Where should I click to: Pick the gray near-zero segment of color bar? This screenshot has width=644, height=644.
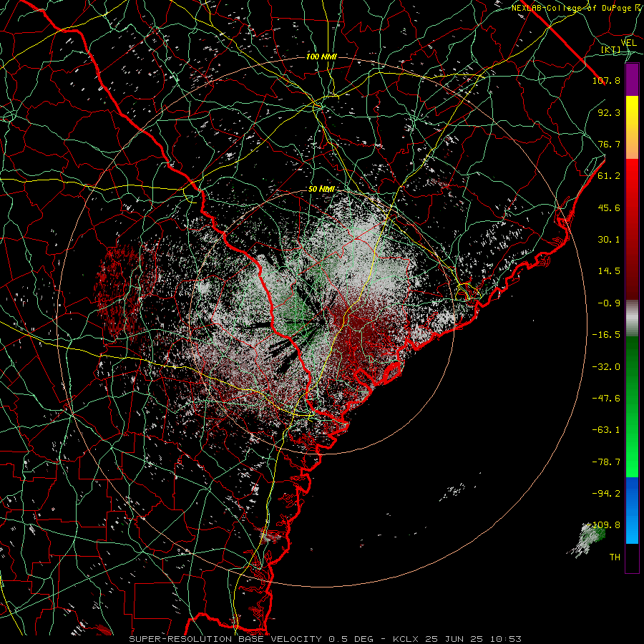pyautogui.click(x=632, y=318)
